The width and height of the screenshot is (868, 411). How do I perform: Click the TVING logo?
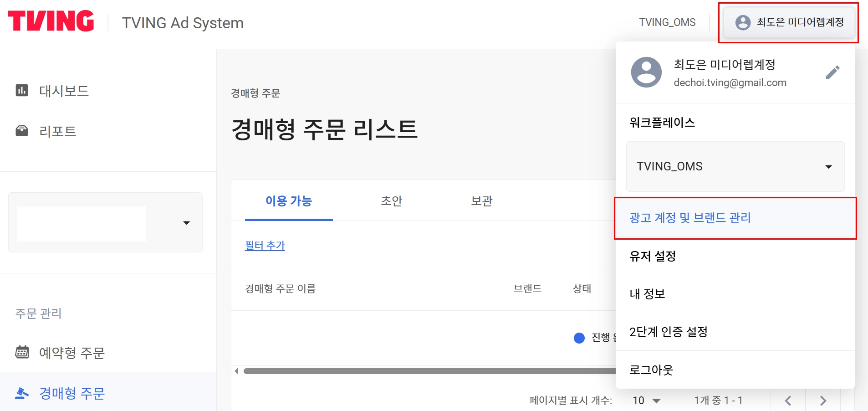pyautogui.click(x=51, y=21)
